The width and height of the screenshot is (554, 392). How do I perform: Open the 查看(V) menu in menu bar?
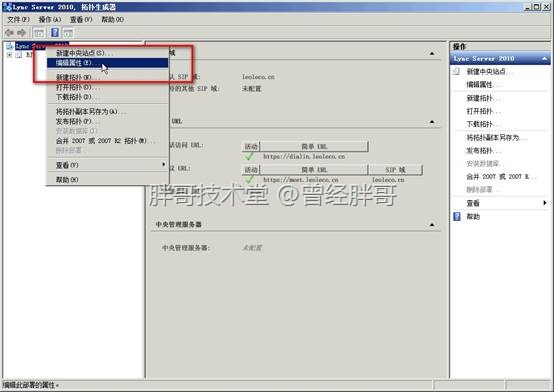click(x=81, y=19)
